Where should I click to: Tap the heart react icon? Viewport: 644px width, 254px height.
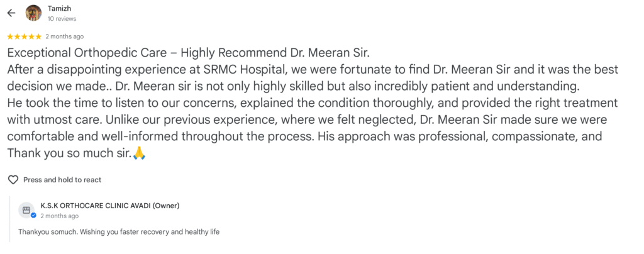(x=14, y=180)
